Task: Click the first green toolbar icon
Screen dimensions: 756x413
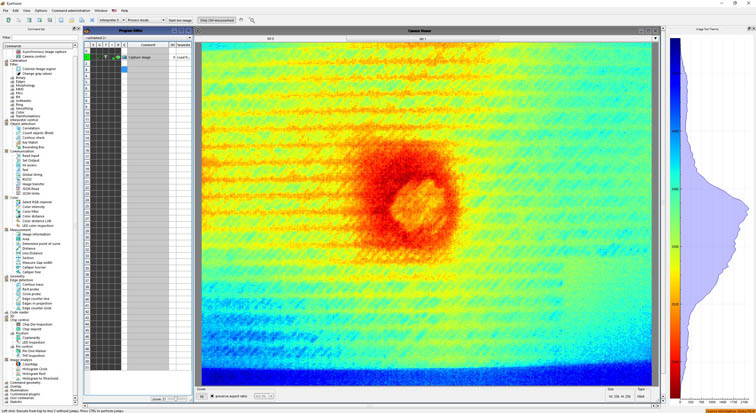Action: coord(9,20)
